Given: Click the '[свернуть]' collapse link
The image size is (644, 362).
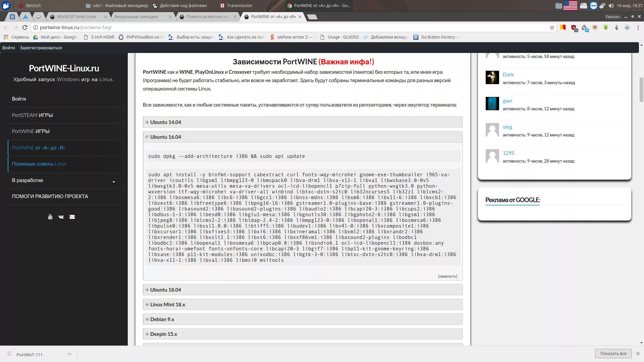Looking at the screenshot, I should [447, 276].
